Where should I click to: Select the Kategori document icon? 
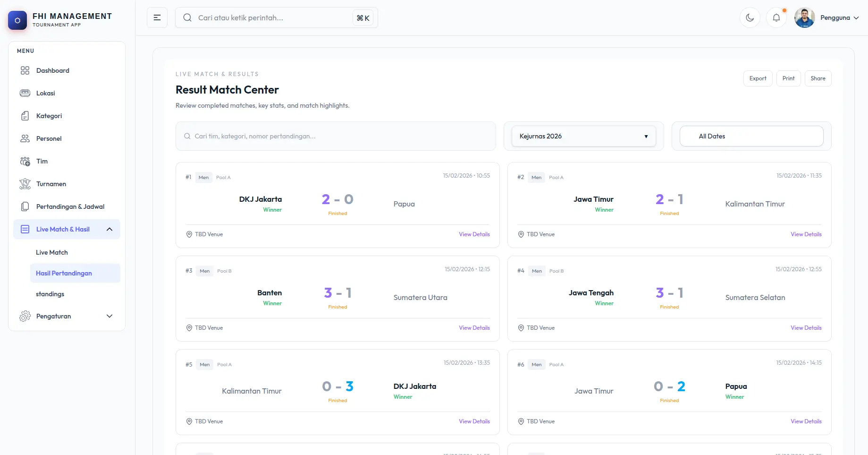25,116
